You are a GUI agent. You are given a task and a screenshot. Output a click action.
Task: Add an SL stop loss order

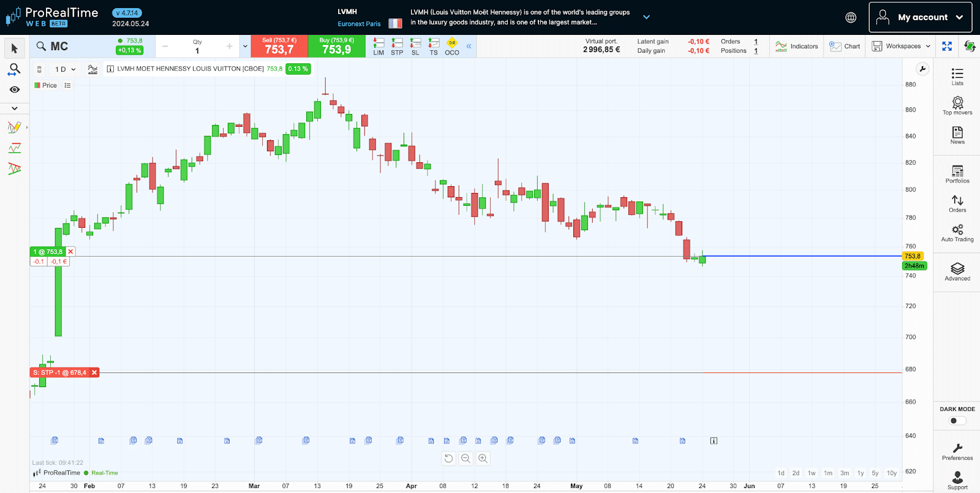(415, 47)
